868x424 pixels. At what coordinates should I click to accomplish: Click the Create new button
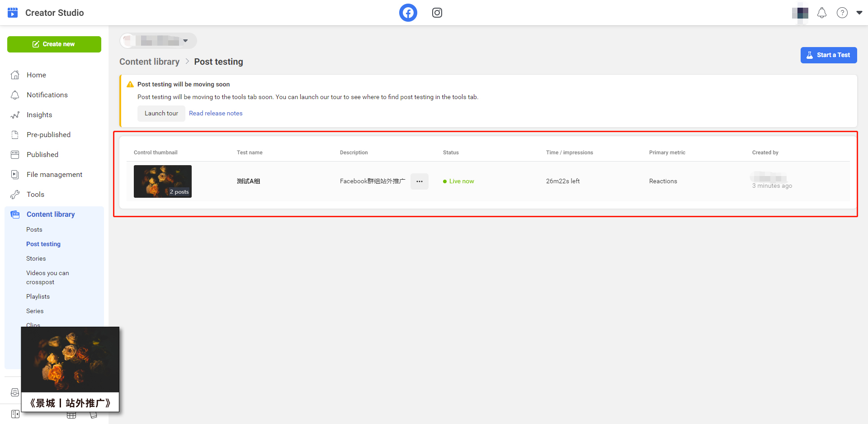coord(54,44)
